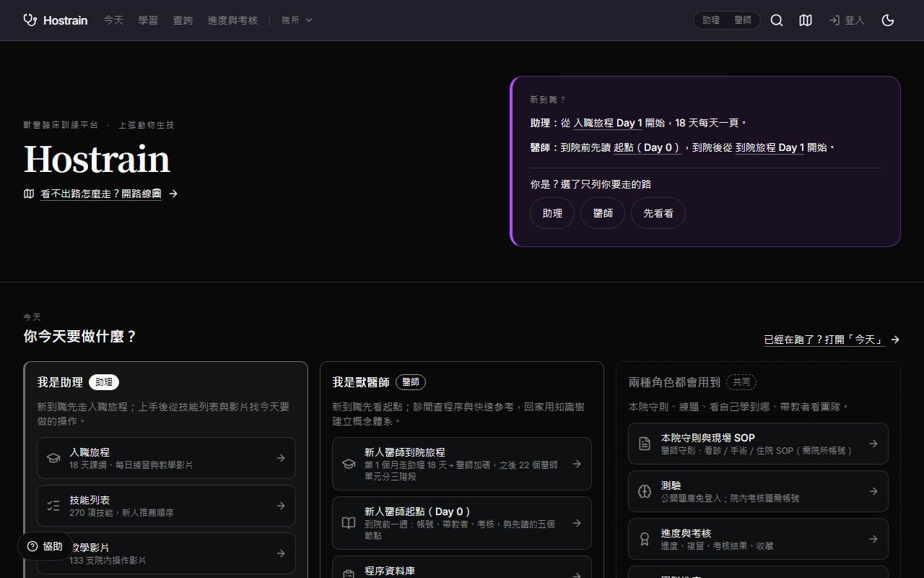This screenshot has width=924, height=578.
Task: Open the 協助 help button
Action: coord(45,546)
